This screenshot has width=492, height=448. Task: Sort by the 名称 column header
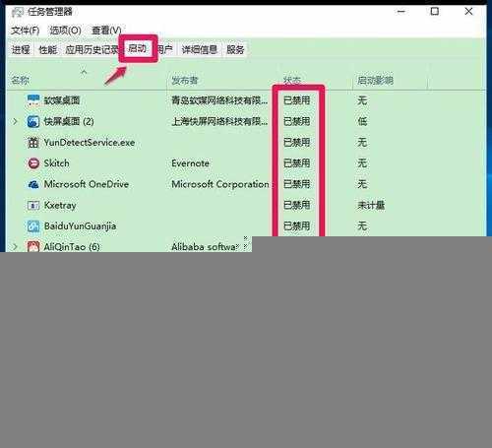pos(21,81)
